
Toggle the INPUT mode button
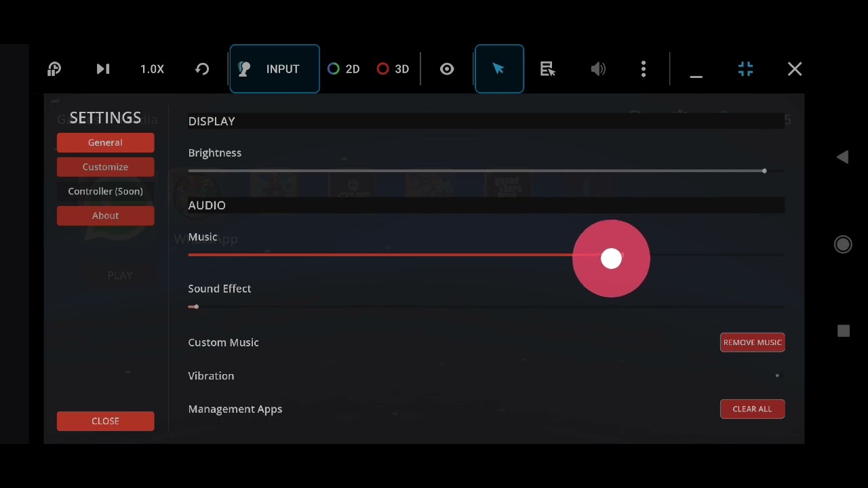tap(275, 69)
